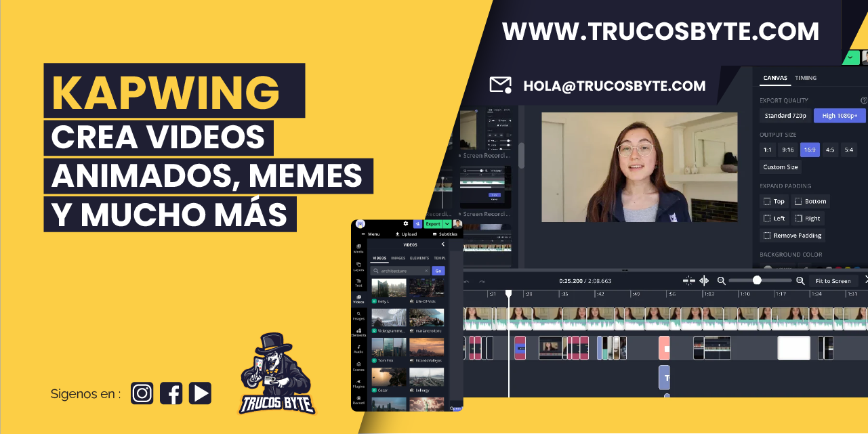
Task: Click the Facebook icon
Action: (171, 393)
